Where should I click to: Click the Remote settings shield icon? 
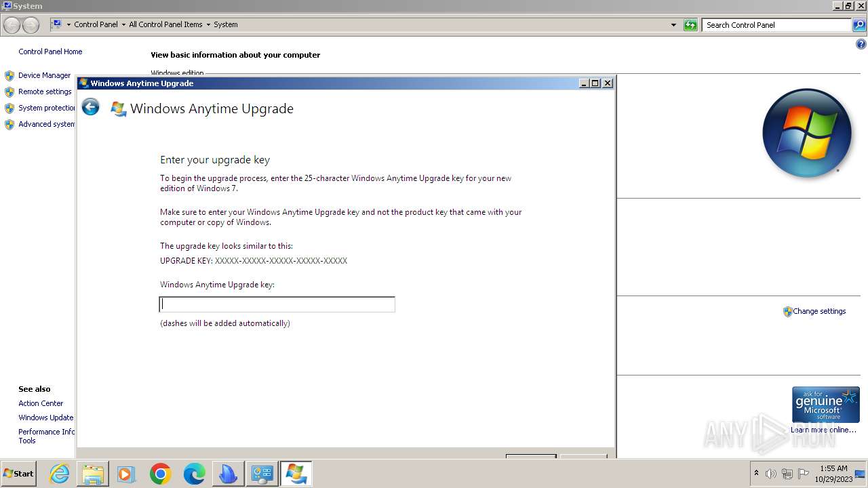coord(9,92)
